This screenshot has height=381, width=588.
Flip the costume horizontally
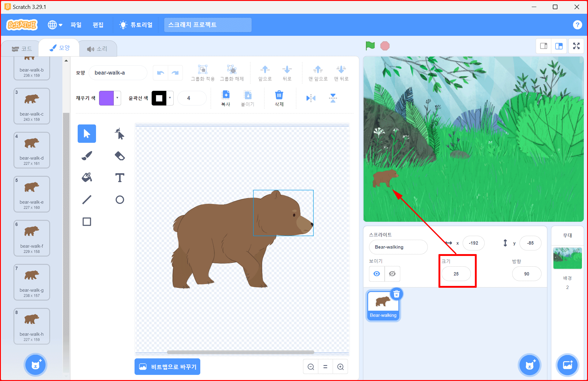click(x=311, y=98)
